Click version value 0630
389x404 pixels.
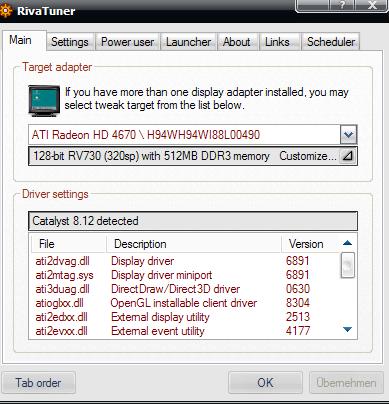pos(298,289)
